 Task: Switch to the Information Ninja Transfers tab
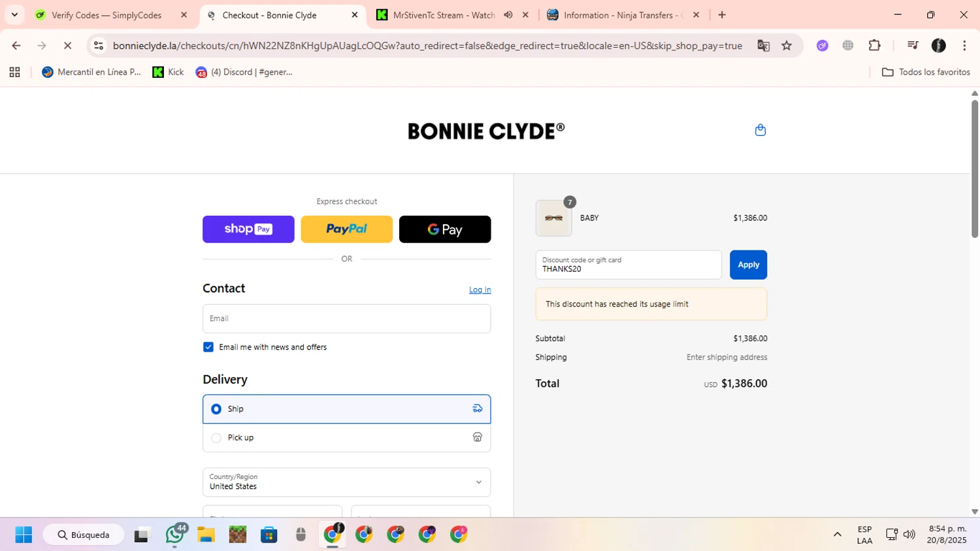click(622, 15)
